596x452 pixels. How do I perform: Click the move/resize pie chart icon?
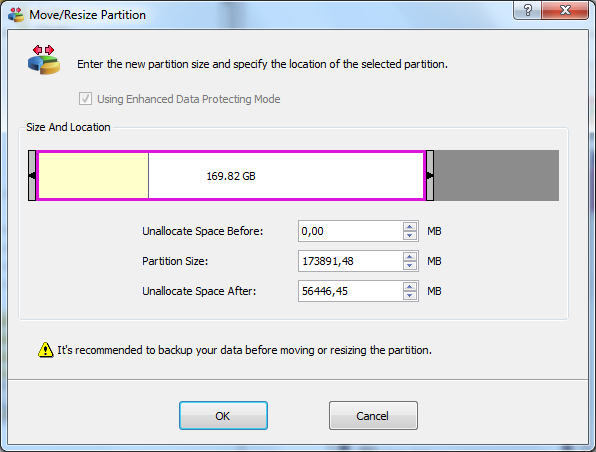[x=44, y=60]
